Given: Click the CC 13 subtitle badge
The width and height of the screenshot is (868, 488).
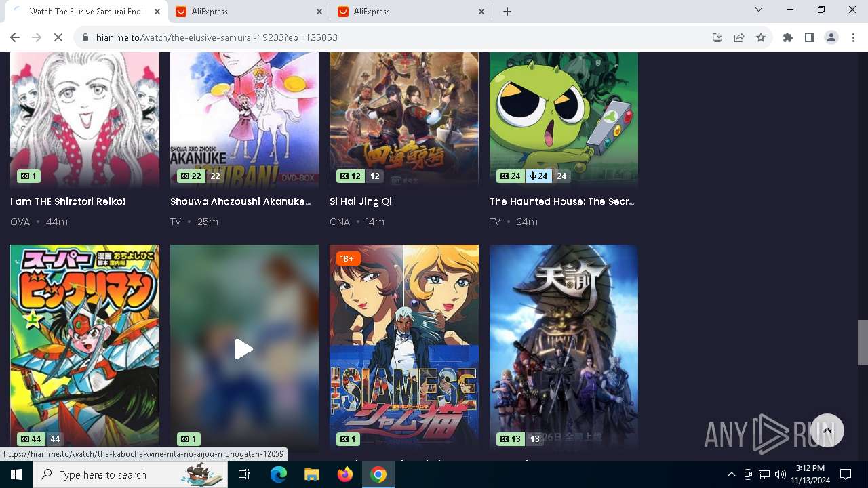Looking at the screenshot, I should coord(509,439).
